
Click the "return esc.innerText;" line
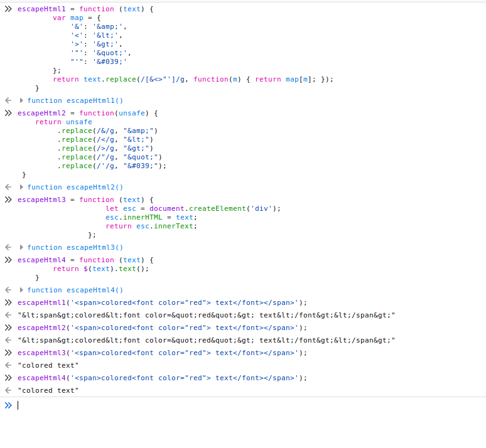tap(151, 226)
